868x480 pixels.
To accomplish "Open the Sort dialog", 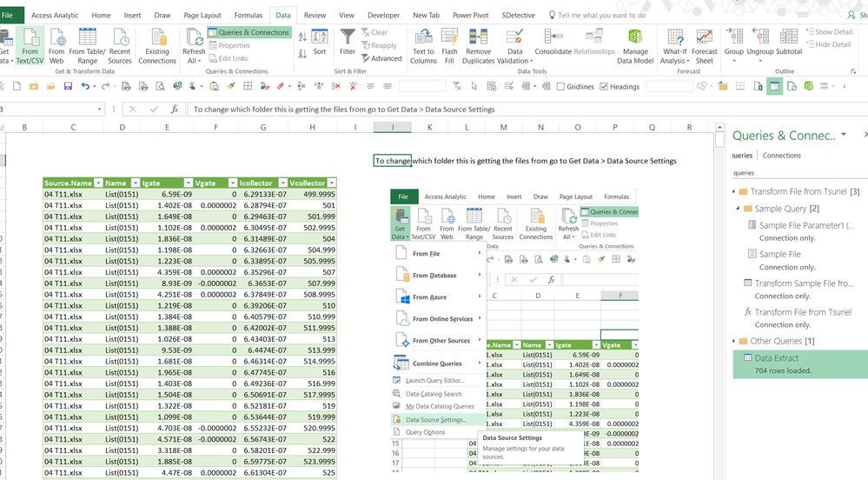I will [x=320, y=42].
